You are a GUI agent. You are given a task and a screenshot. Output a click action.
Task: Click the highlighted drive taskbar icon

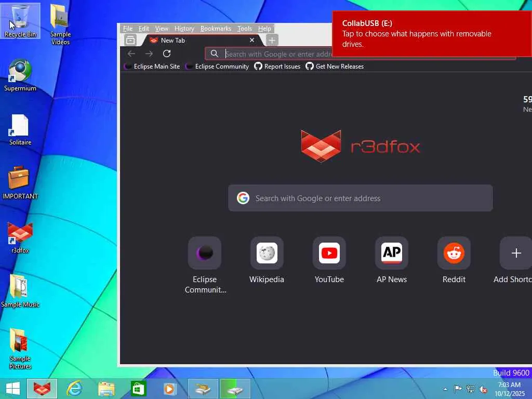[x=235, y=389]
